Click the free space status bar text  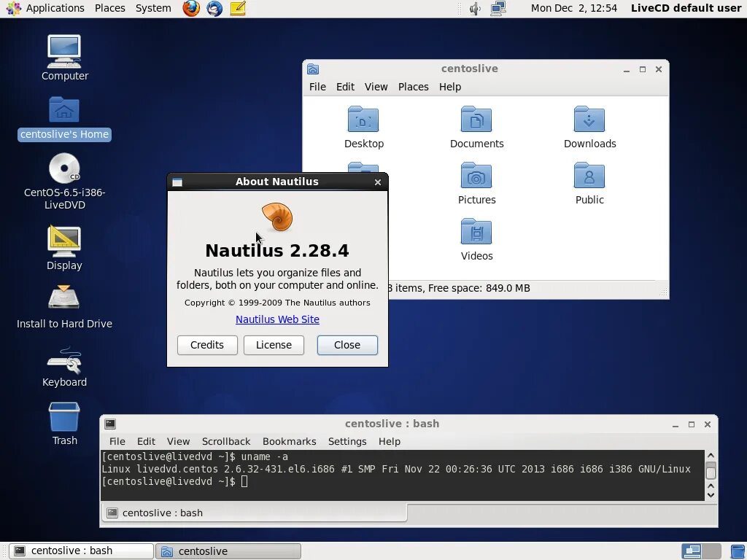479,288
